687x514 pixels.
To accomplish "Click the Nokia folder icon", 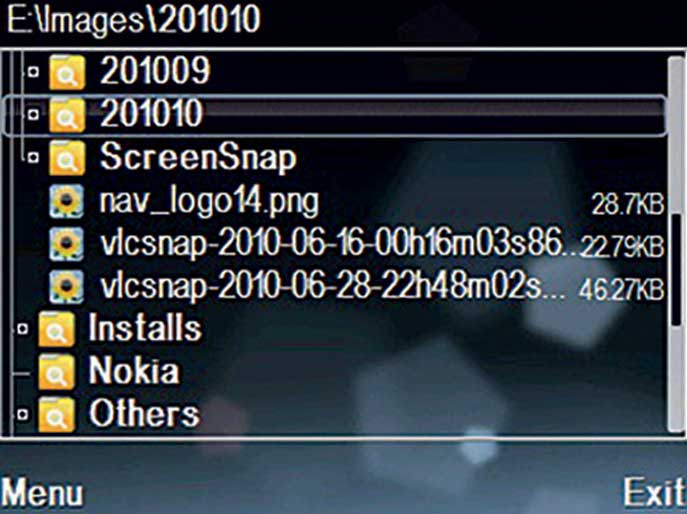I will coord(56,372).
